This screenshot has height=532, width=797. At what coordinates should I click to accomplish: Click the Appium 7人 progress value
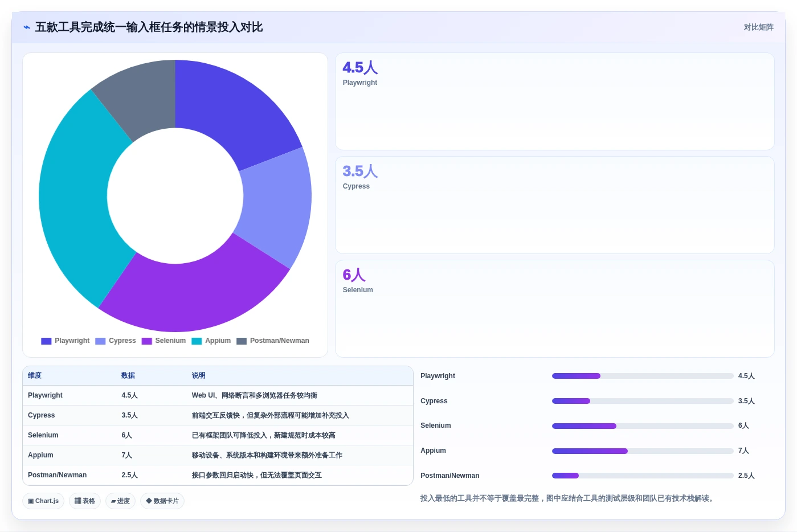click(x=743, y=451)
